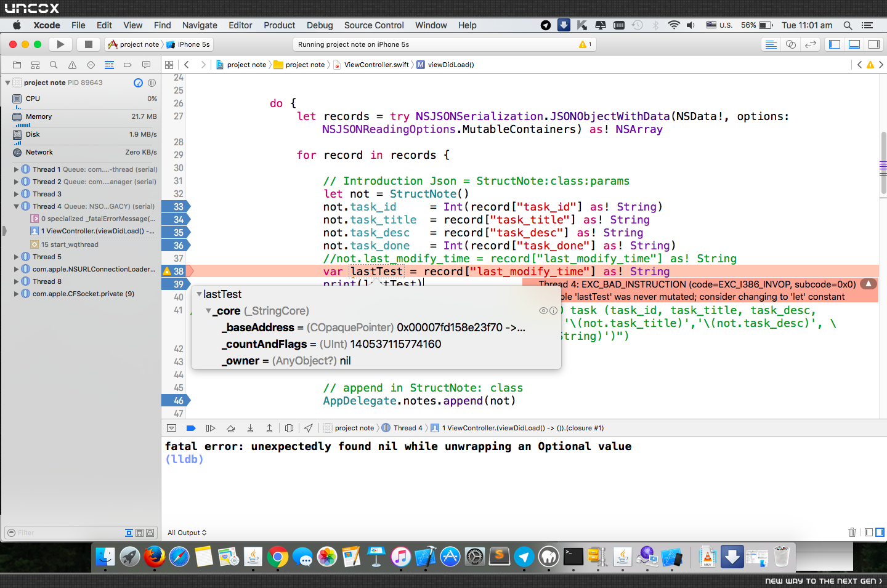Viewport: 887px width, 588px height.
Task: Hide the Navigator panel
Action: (x=835, y=44)
